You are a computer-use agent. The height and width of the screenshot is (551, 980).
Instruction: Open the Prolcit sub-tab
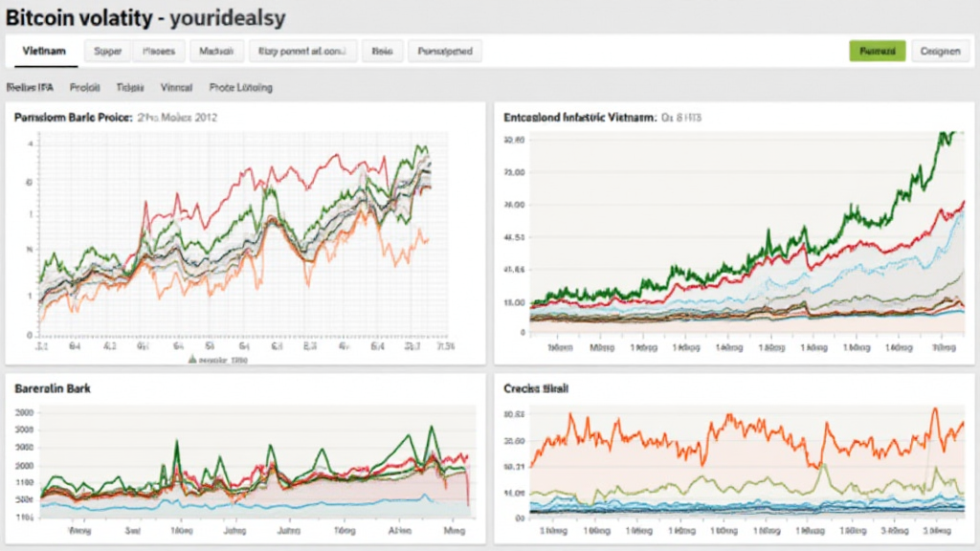(85, 87)
